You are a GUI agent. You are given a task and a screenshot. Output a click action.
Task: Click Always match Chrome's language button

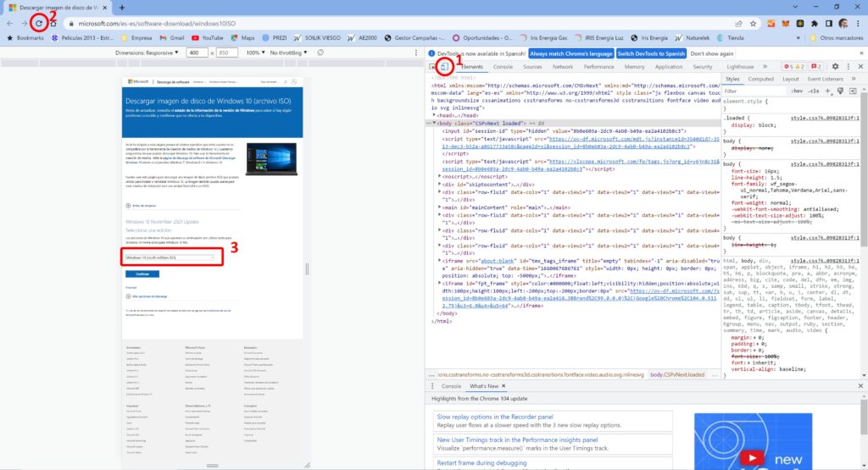[570, 53]
